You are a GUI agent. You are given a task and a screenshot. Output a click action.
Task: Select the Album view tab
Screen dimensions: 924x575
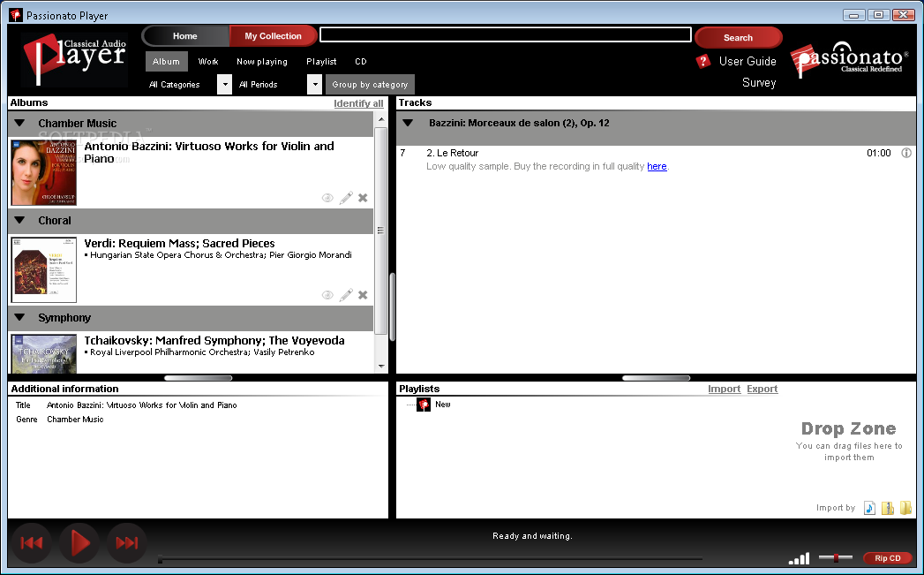pyautogui.click(x=166, y=61)
